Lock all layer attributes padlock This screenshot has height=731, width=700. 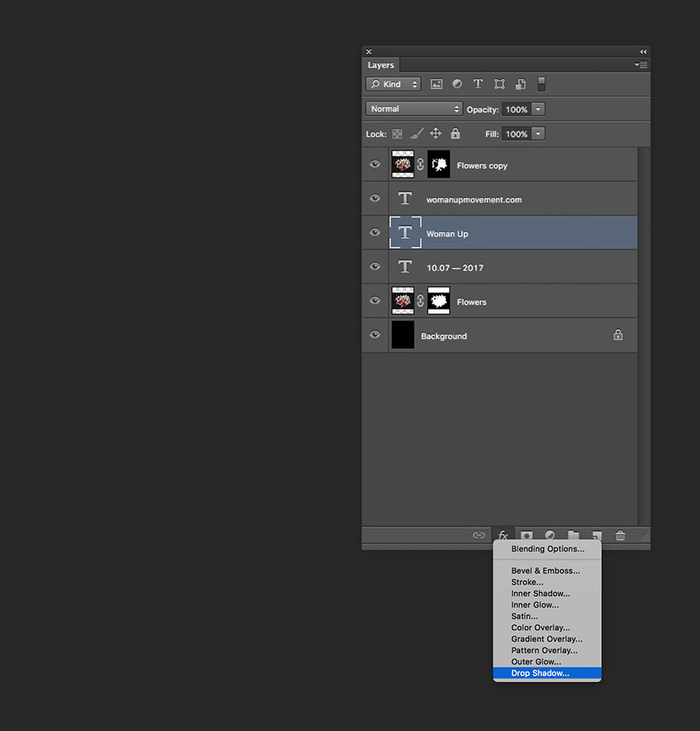(455, 134)
